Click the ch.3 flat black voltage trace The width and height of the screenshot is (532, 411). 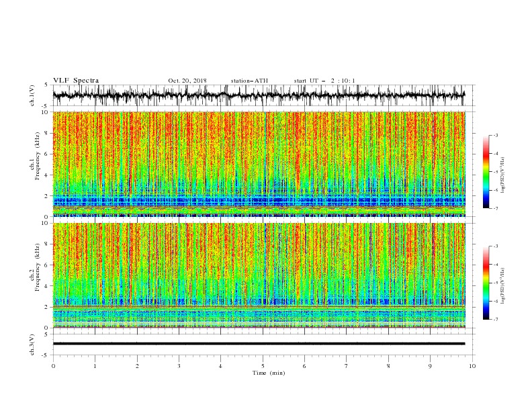pos(259,344)
